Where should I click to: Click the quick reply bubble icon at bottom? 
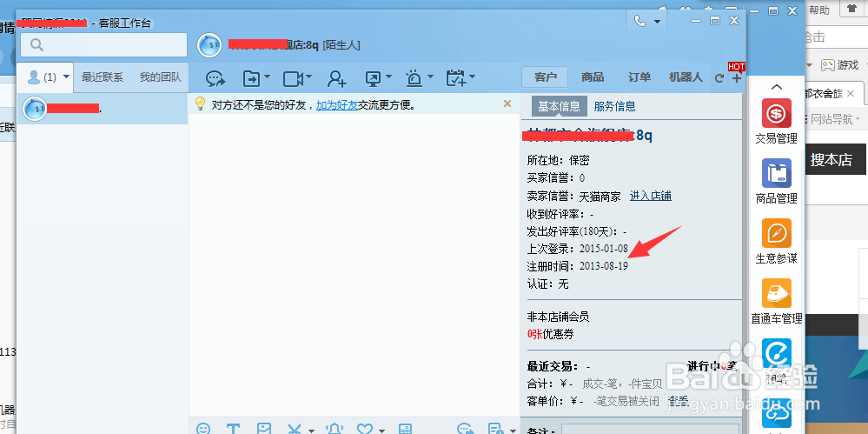click(466, 429)
